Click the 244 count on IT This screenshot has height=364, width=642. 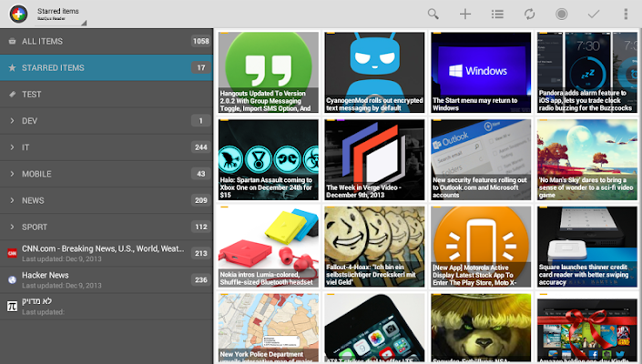point(201,147)
